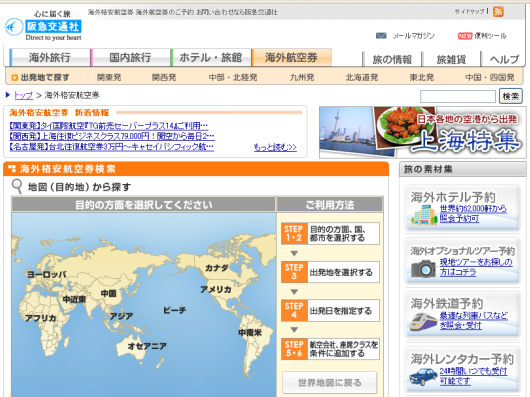The height and width of the screenshot is (397, 530).
Task: Select カナダ on the world map
Action: pos(217,268)
